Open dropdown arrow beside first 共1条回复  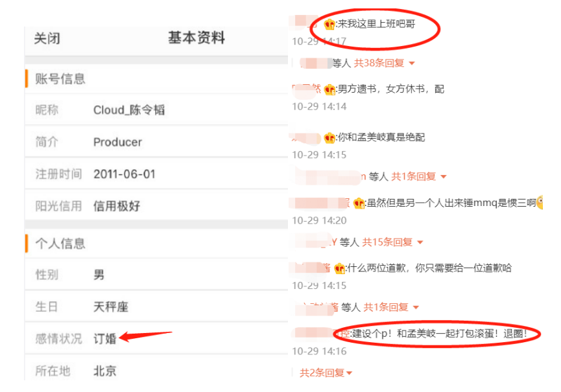(x=444, y=176)
